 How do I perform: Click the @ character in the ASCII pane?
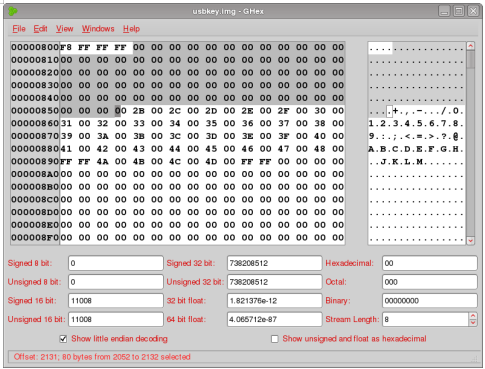pyautogui.click(x=456, y=136)
